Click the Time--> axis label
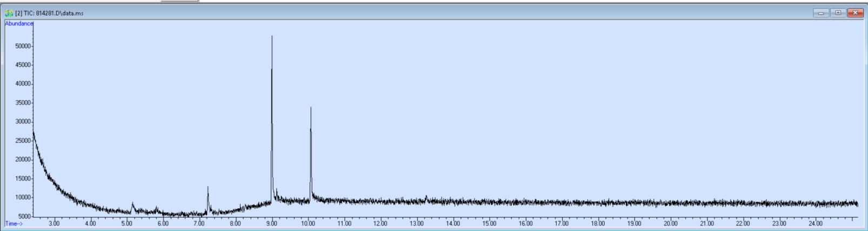 pos(14,223)
